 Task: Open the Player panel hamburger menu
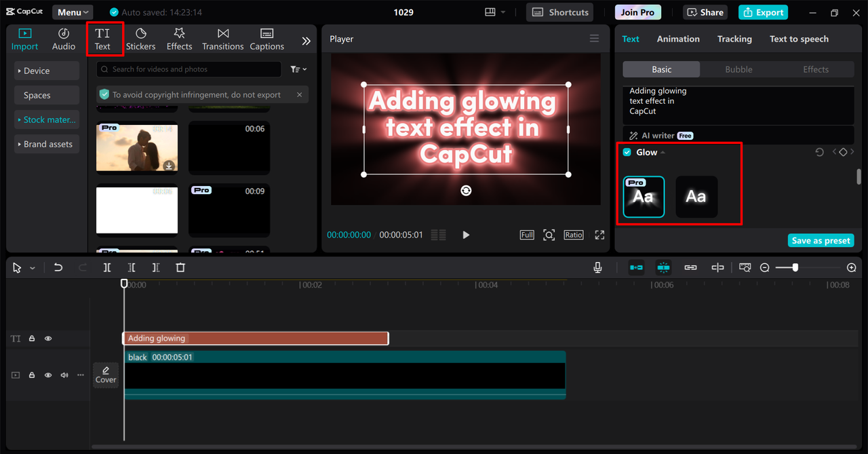pos(595,39)
